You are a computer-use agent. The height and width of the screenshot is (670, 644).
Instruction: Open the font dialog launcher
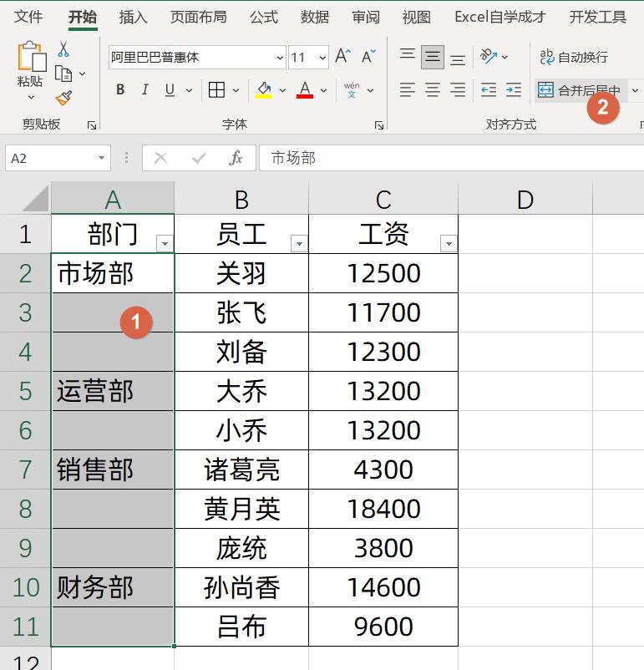[379, 124]
